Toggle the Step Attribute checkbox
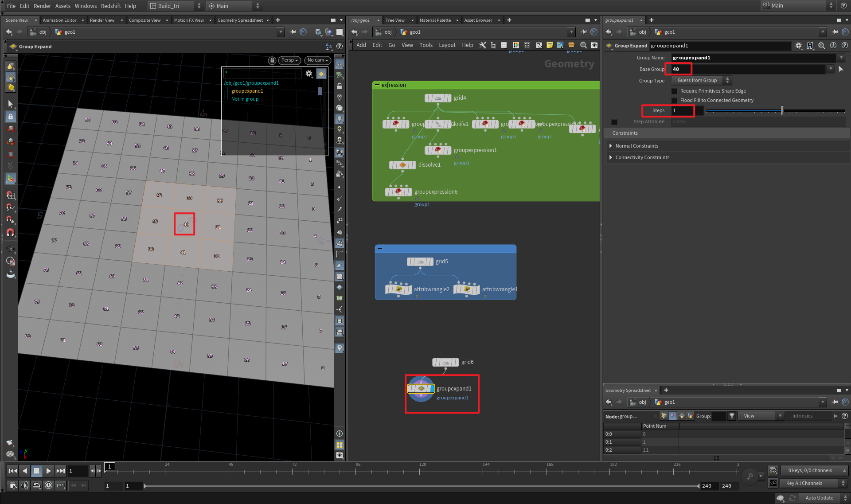Screen dimensions: 851x504 [x=614, y=122]
